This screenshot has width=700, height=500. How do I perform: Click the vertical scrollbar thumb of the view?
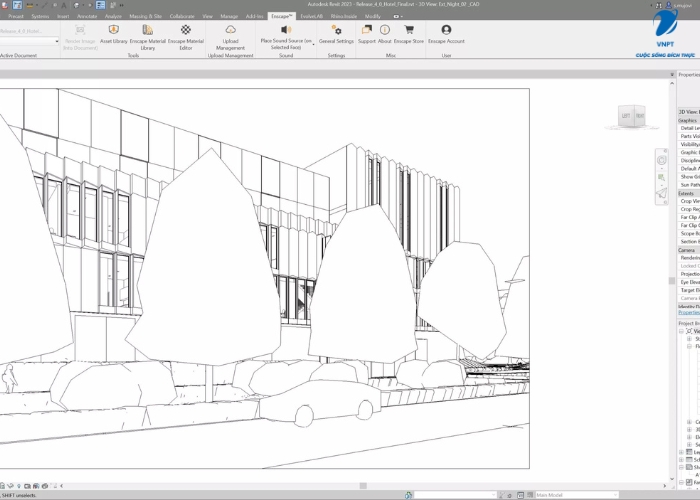point(671,280)
